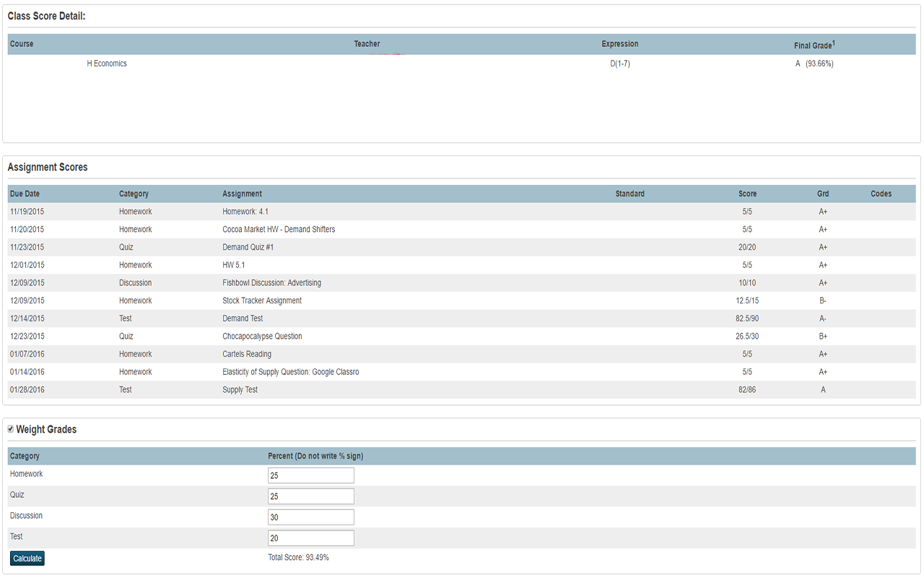Select the Stock Tracker Assignment row

click(x=462, y=301)
